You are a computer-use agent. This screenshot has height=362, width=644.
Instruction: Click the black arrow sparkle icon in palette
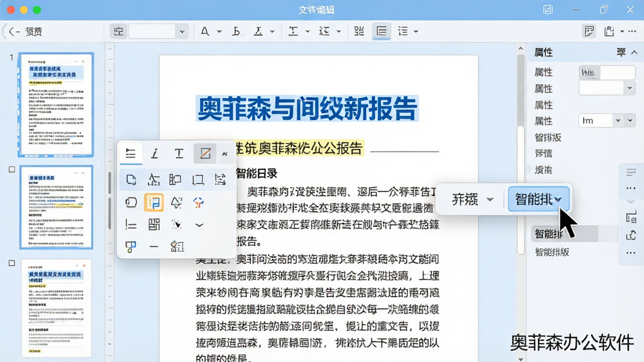point(177,224)
